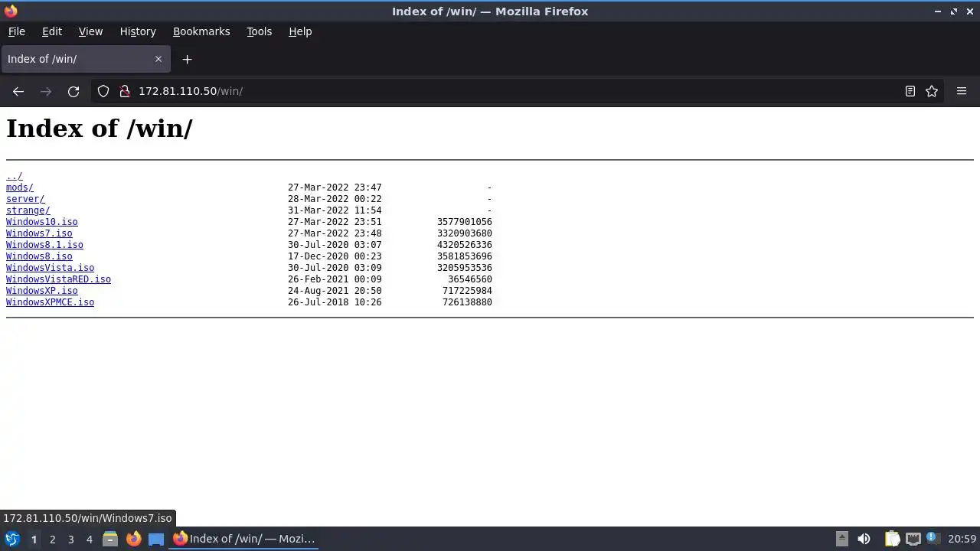Close the Index of /win/ tab
The image size is (980, 551).
[158, 59]
